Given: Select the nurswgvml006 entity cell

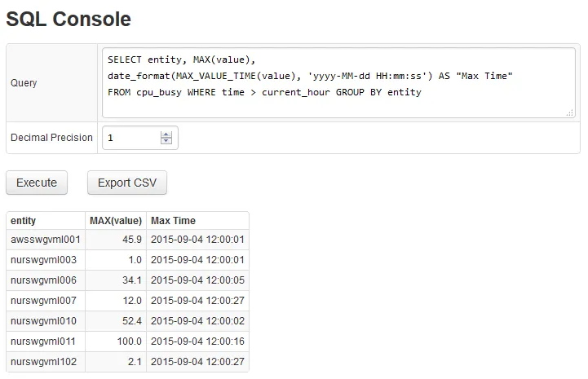Looking at the screenshot, I should 45,281.
